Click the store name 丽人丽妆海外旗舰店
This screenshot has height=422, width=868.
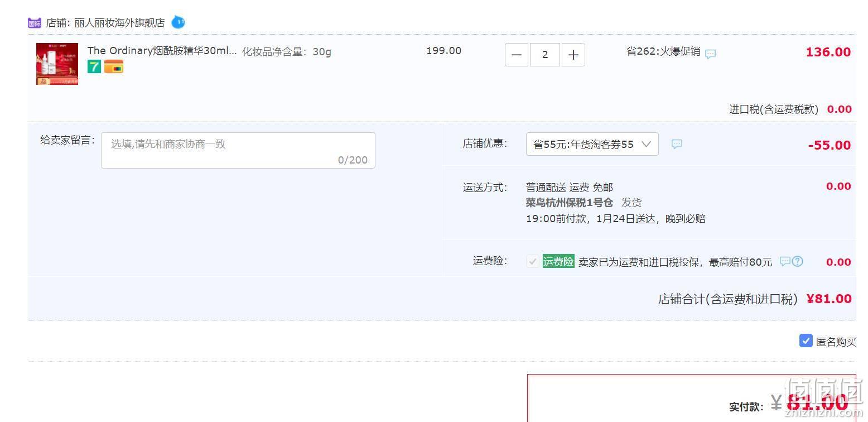pos(119,23)
